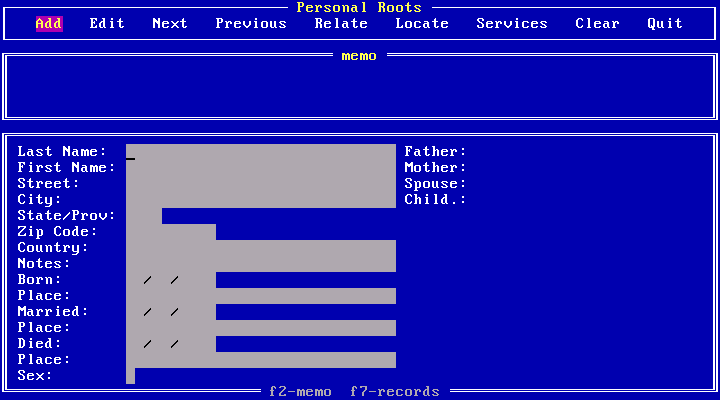Click into the memo text area
The height and width of the screenshot is (400, 720).
(360, 89)
